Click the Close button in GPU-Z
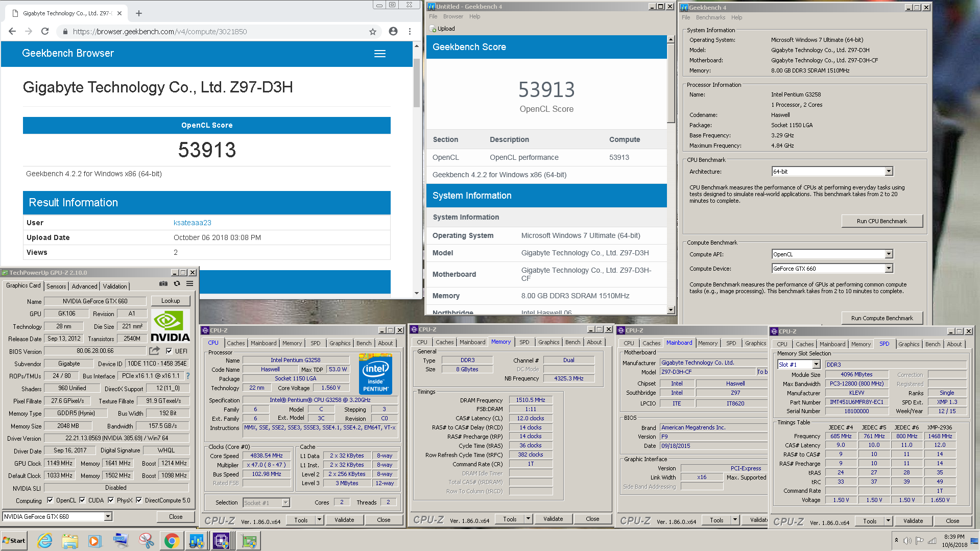Image resolution: width=980 pixels, height=551 pixels. pyautogui.click(x=176, y=517)
